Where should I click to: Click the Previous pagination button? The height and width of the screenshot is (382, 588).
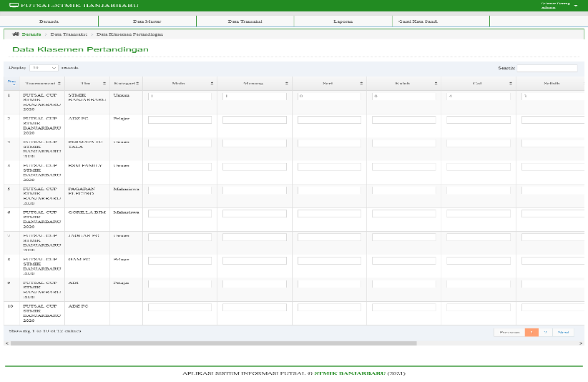click(x=509, y=332)
